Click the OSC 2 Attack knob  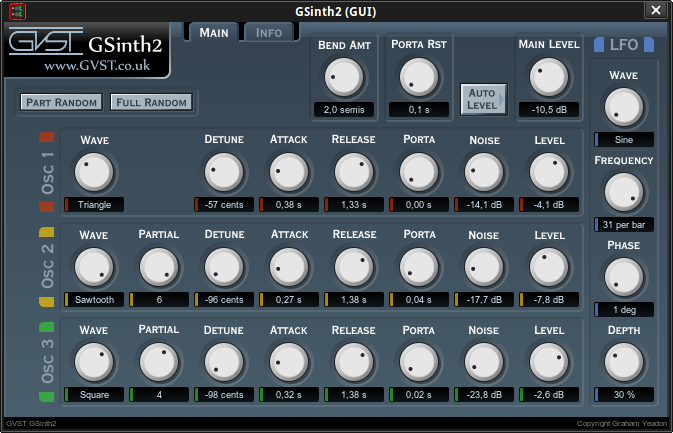click(289, 267)
